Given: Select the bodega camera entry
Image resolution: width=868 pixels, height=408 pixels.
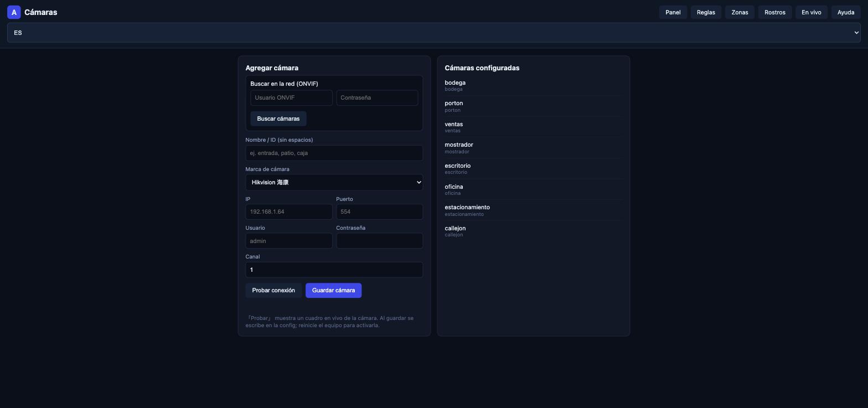Looking at the screenshot, I should (534, 85).
